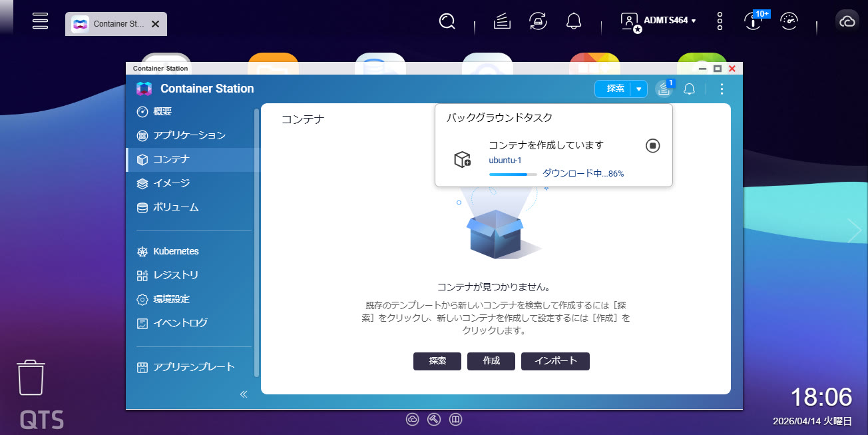Open the background tasks icon in Container Station
Viewport: 868px width, 435px height.
click(x=664, y=89)
